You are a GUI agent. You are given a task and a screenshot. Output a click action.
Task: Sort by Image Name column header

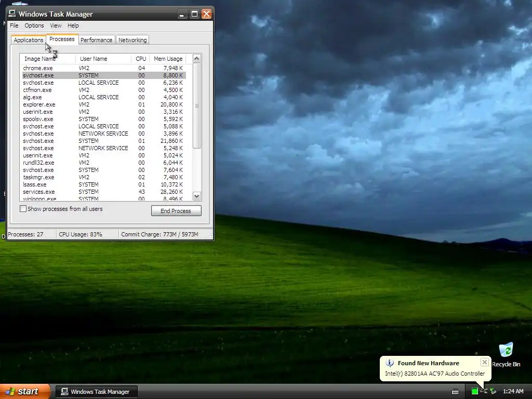coord(48,59)
